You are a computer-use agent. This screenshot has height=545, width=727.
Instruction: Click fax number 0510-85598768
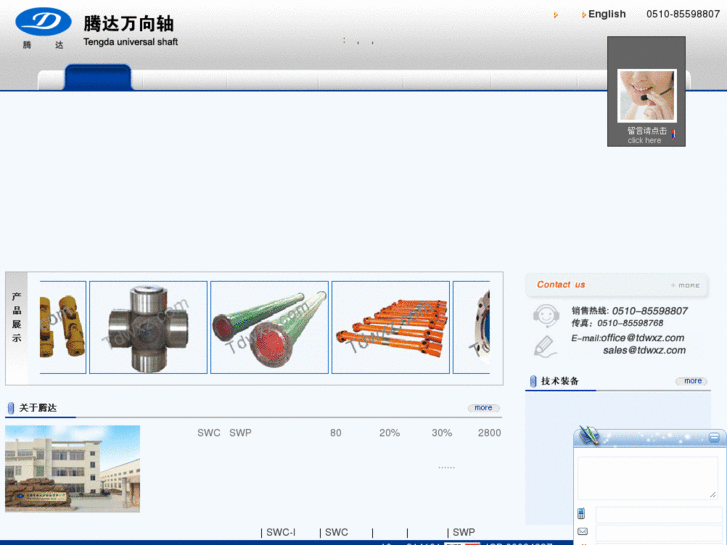pyautogui.click(x=630, y=323)
